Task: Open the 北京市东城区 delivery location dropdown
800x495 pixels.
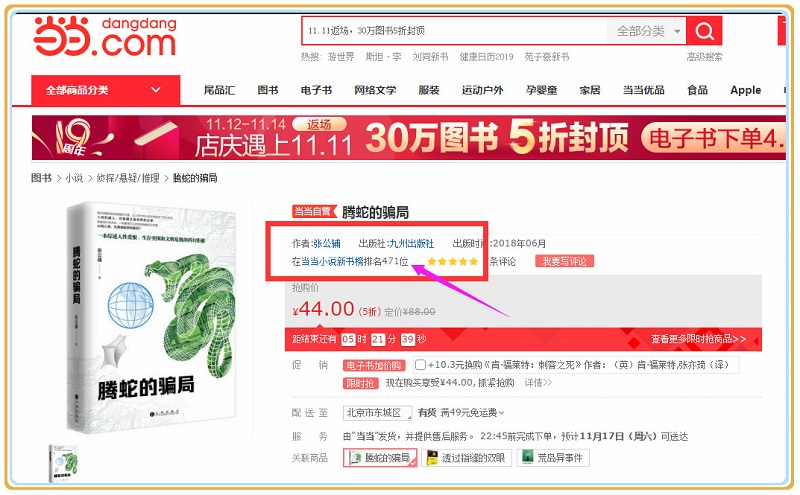Action: (x=377, y=413)
